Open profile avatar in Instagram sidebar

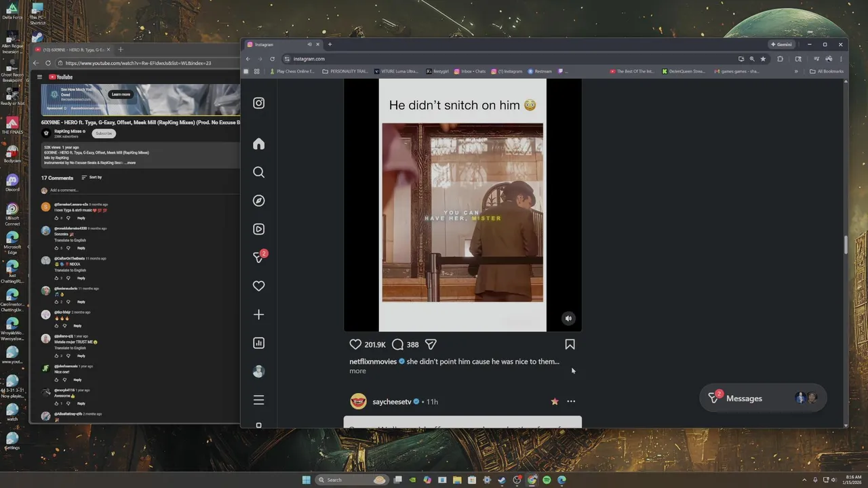(258, 371)
